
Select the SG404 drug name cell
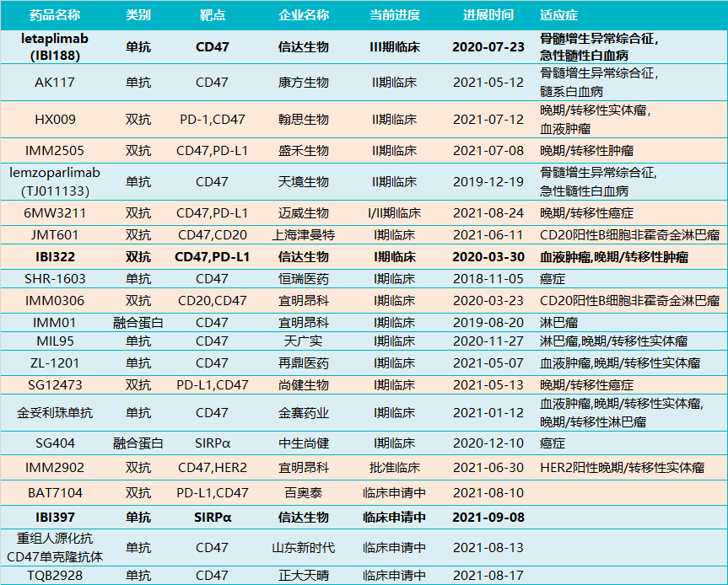tap(55, 443)
